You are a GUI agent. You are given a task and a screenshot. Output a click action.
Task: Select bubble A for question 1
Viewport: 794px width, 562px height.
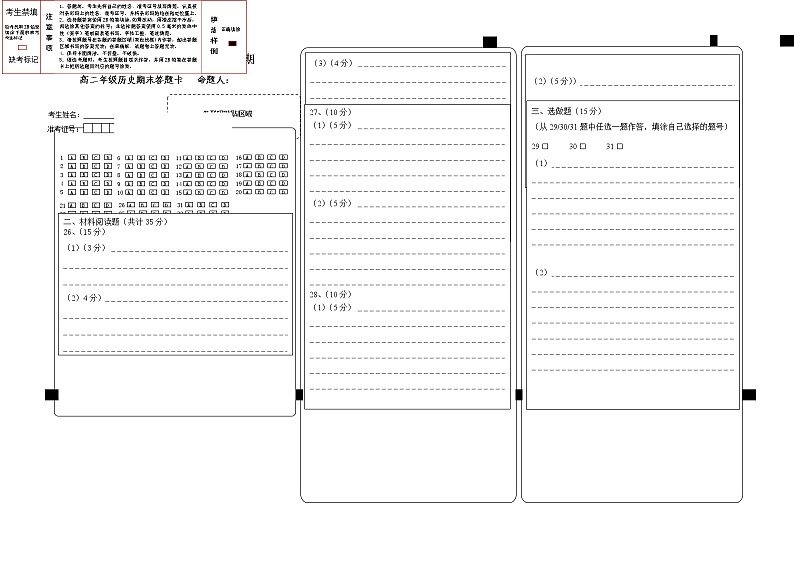point(70,158)
